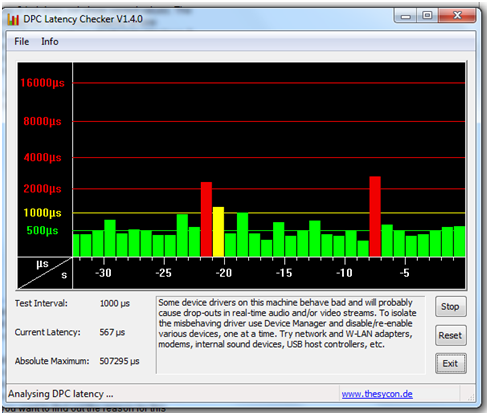This screenshot has width=489, height=415.
Task: Click the Test Interval label
Action: [41, 303]
